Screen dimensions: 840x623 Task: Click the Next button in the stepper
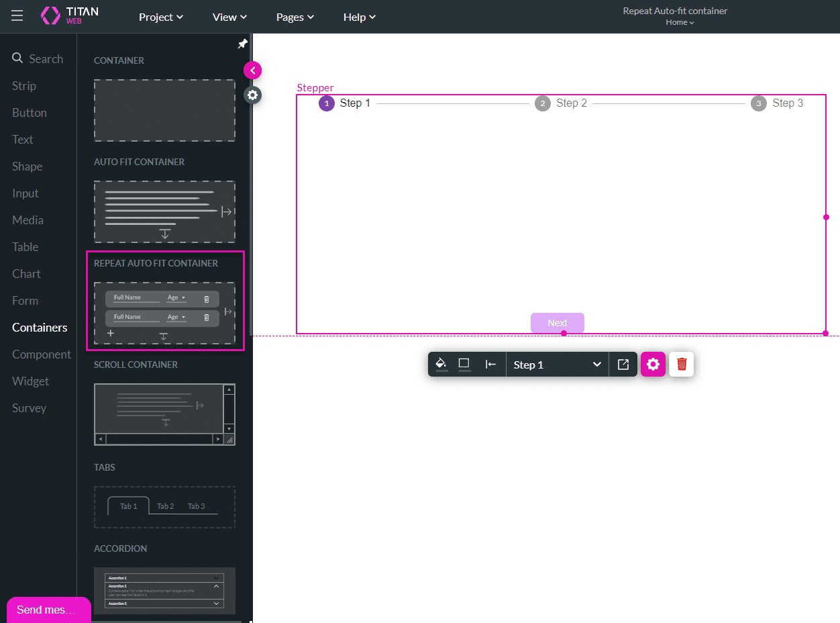pyautogui.click(x=557, y=323)
